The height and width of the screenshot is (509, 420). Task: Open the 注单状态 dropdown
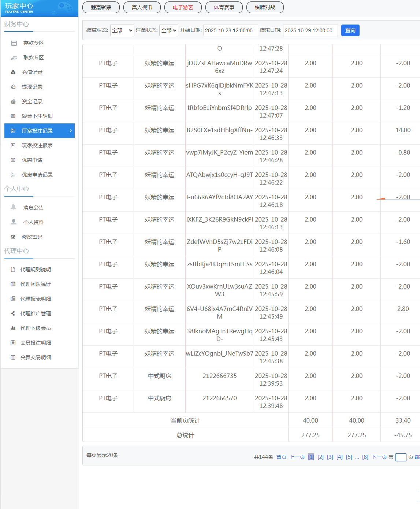169,30
